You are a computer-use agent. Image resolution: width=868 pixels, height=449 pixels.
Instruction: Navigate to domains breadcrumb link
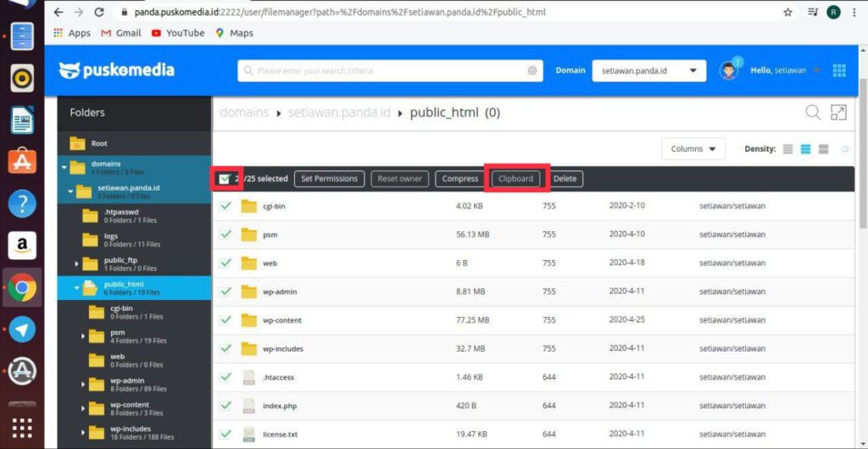tap(244, 112)
